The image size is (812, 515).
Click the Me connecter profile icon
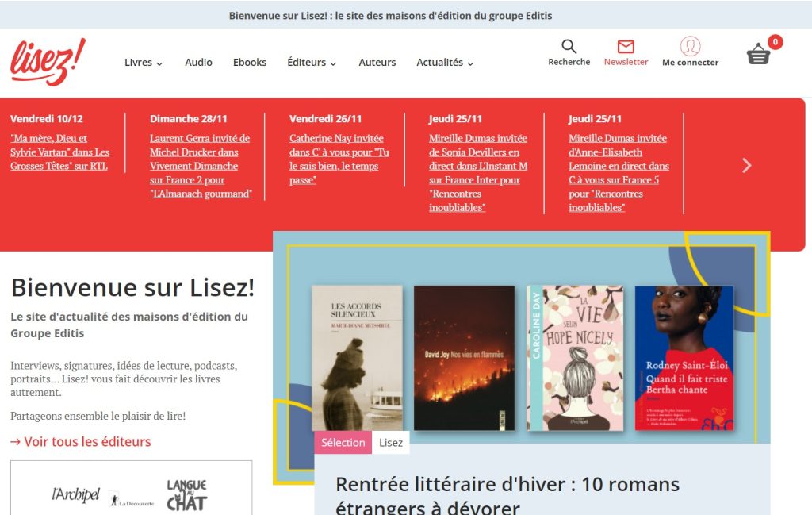690,46
